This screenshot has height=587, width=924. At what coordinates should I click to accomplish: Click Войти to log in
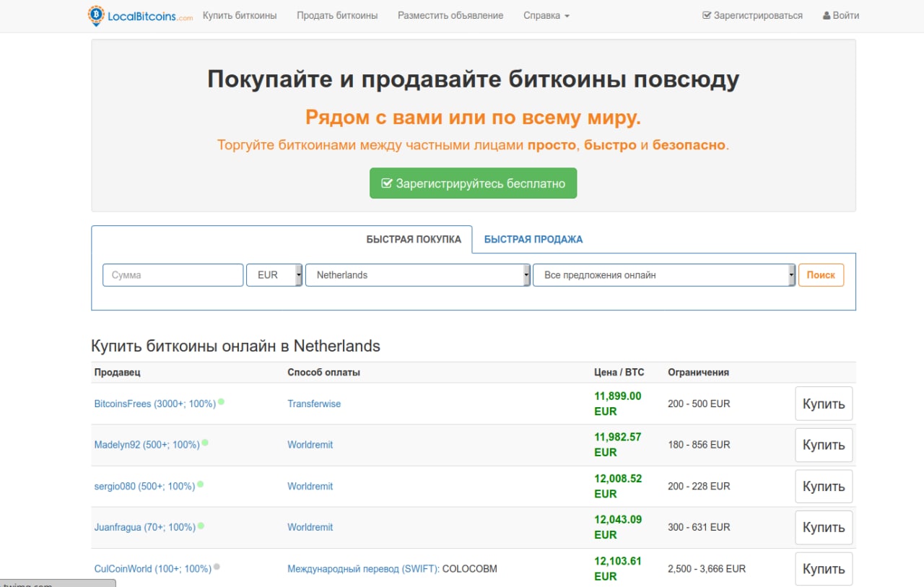(x=841, y=15)
